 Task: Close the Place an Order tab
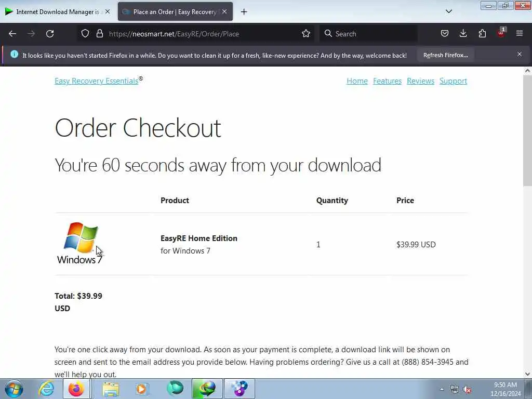click(224, 11)
